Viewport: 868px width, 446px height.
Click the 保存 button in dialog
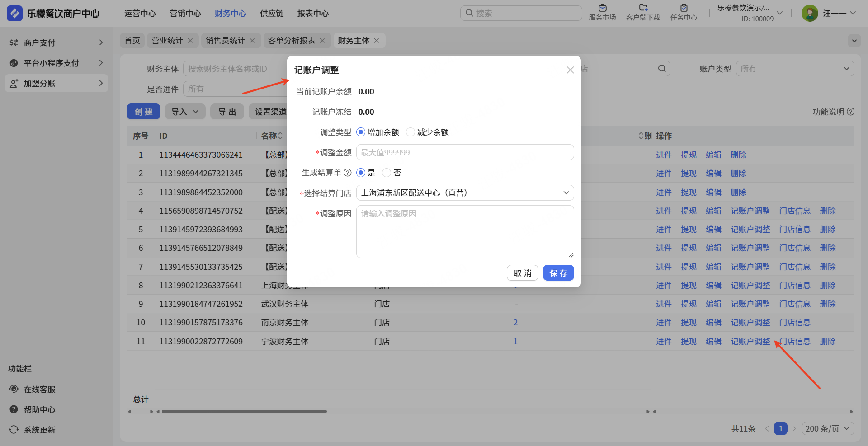558,273
